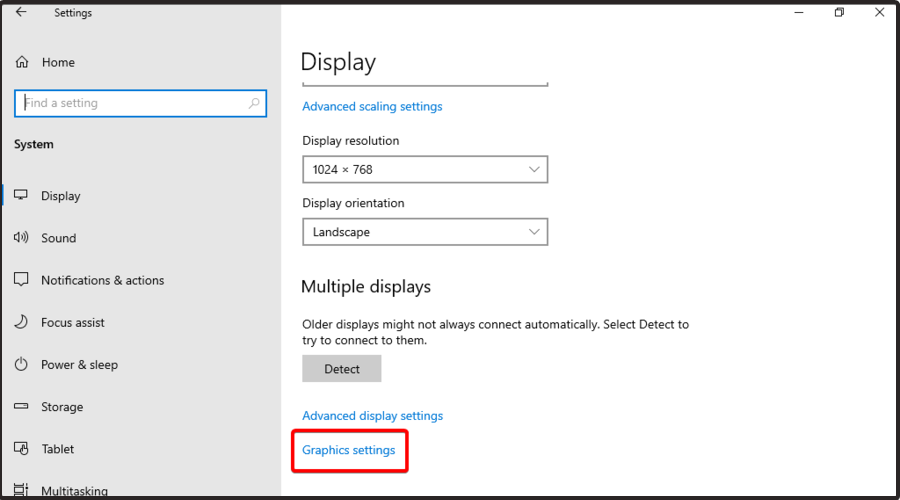Open Focus assist via moon icon
The width and height of the screenshot is (900, 500).
pos(21,322)
